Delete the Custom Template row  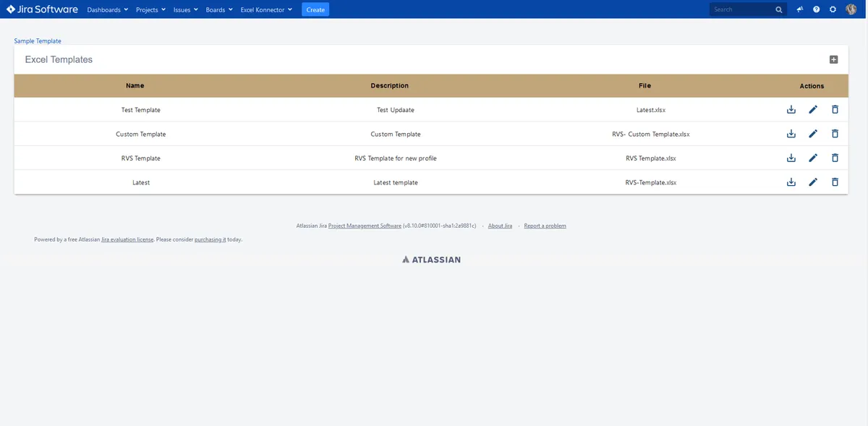coord(835,134)
